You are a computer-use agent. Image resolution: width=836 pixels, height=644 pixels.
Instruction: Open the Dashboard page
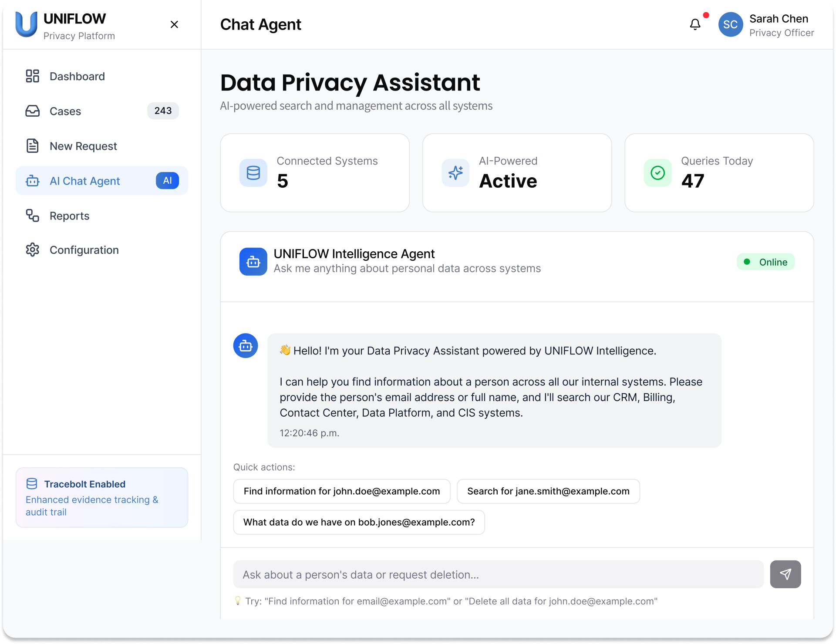(x=77, y=76)
